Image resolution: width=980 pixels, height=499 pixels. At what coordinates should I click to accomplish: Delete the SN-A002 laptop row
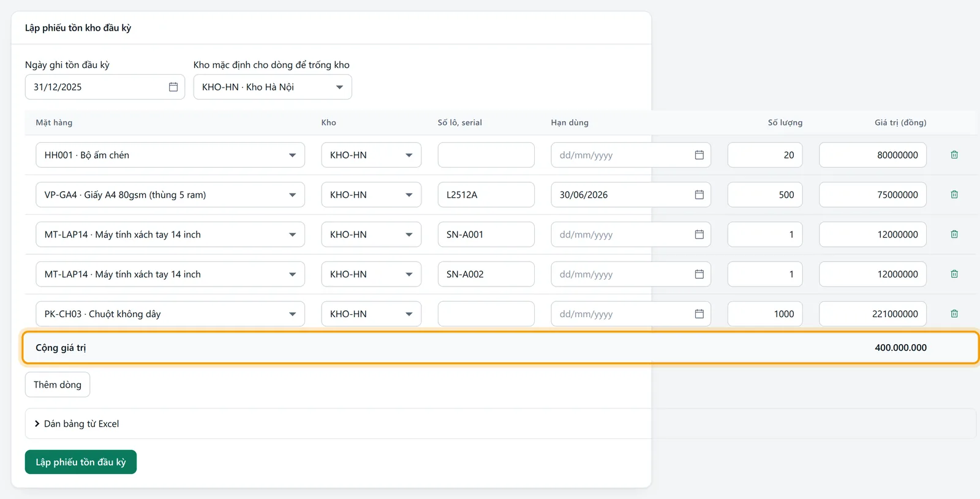(x=954, y=274)
